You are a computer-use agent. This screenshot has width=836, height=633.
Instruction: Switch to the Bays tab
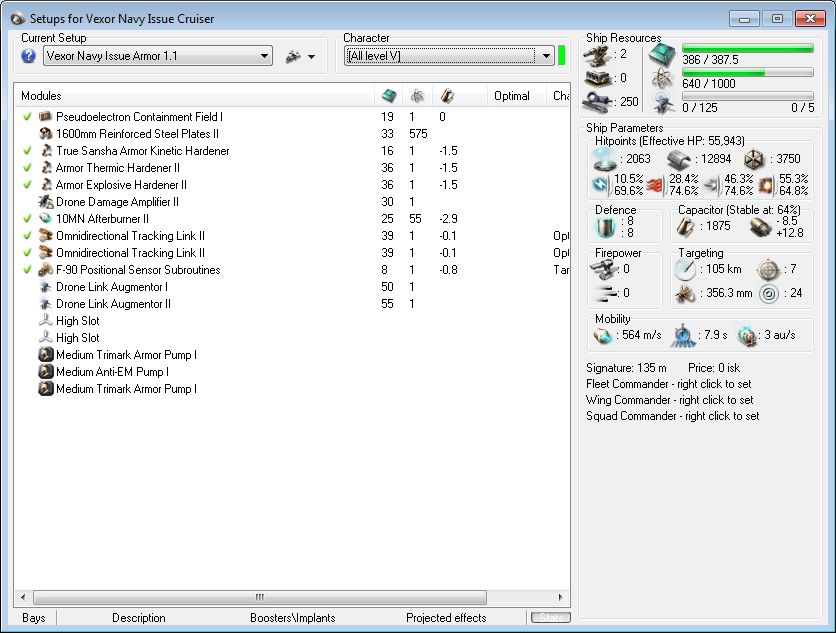coord(34,618)
